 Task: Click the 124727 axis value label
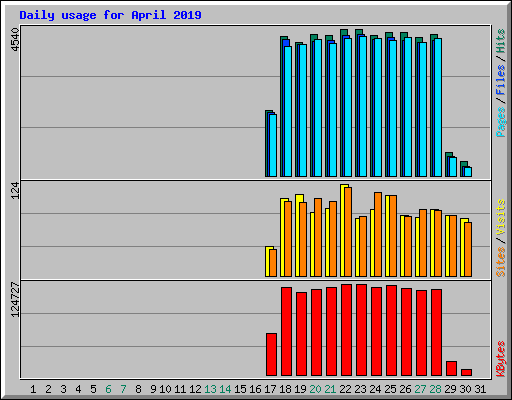(15, 299)
